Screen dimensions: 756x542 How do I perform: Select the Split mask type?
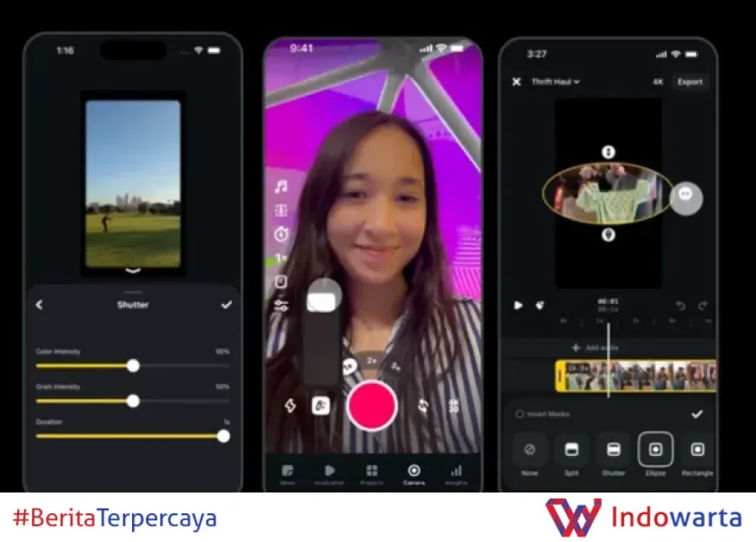571,450
